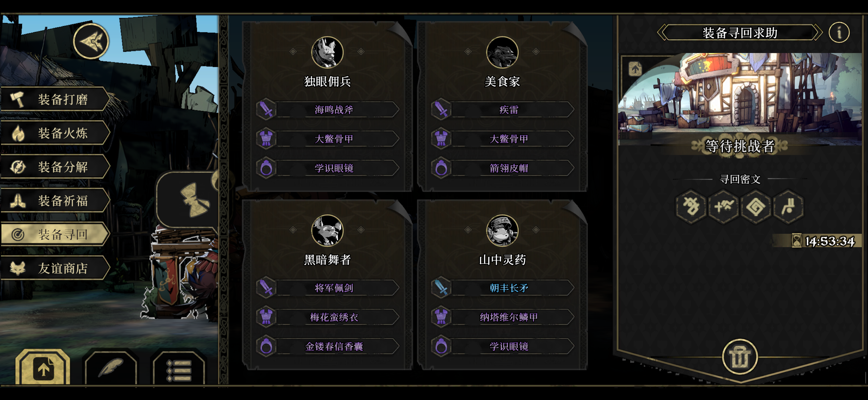The height and width of the screenshot is (400, 868).
Task: Click the trash delete icon at bottom
Action: tap(740, 357)
